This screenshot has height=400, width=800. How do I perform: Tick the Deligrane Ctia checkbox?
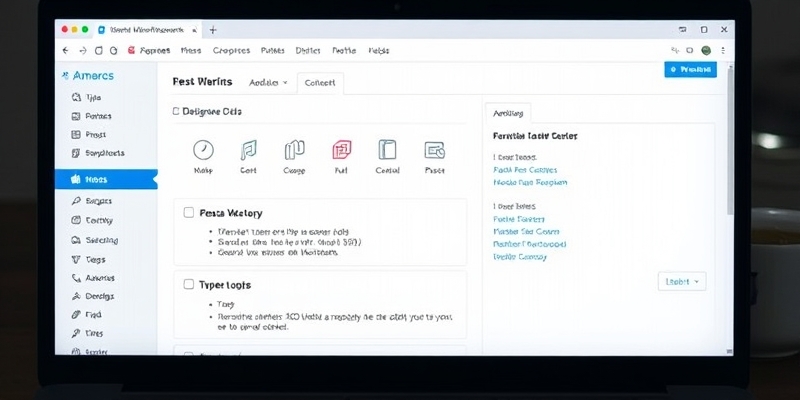(x=176, y=111)
